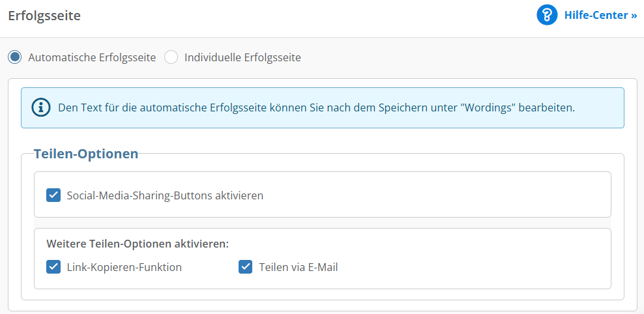Click the info icon in the blue notice
The height and width of the screenshot is (314, 644).
[x=41, y=107]
